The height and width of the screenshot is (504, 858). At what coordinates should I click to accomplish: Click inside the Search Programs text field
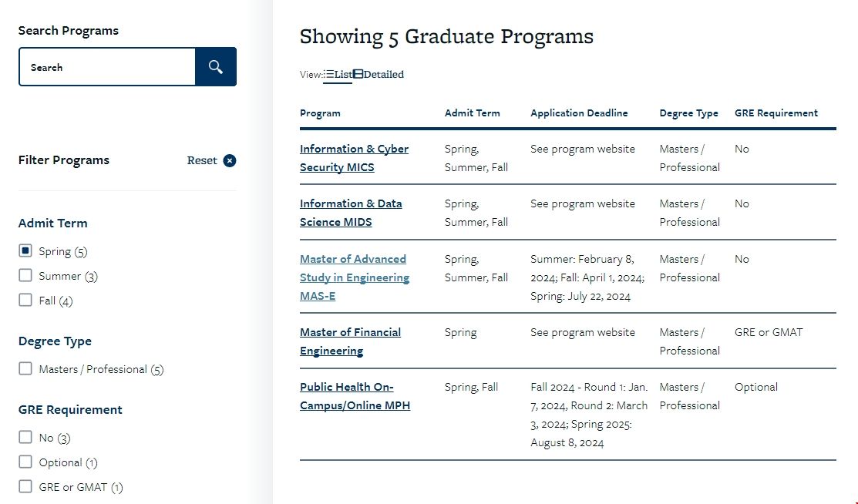(x=107, y=67)
